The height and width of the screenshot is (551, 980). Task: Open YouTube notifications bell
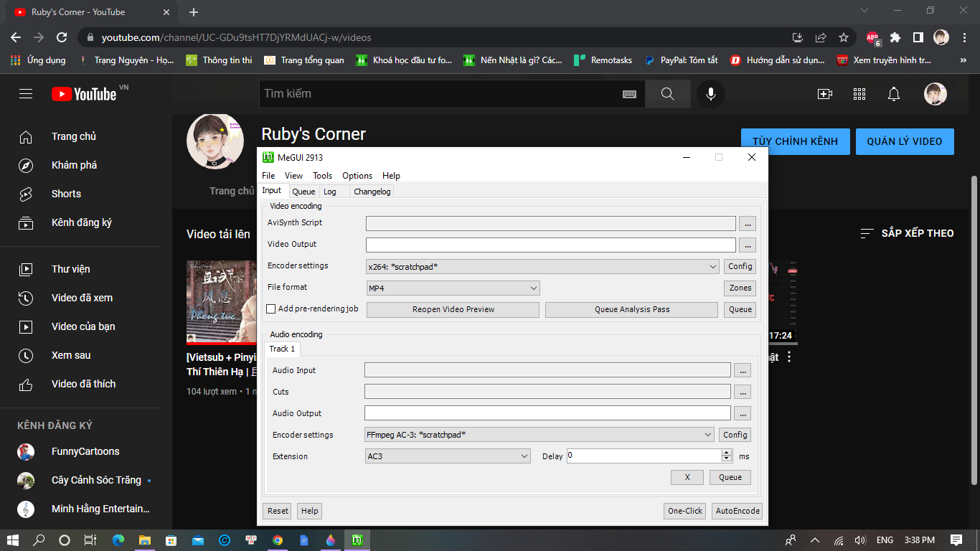[x=892, y=93]
